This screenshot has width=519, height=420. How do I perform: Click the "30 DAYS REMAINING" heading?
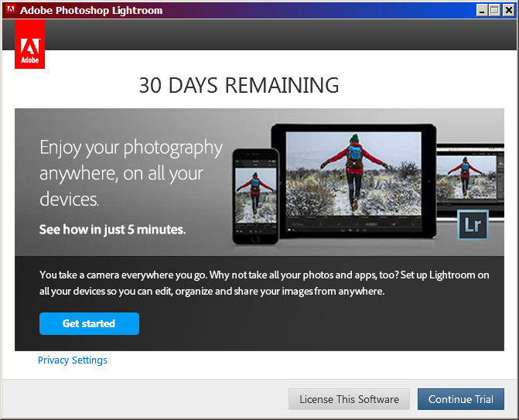point(239,85)
